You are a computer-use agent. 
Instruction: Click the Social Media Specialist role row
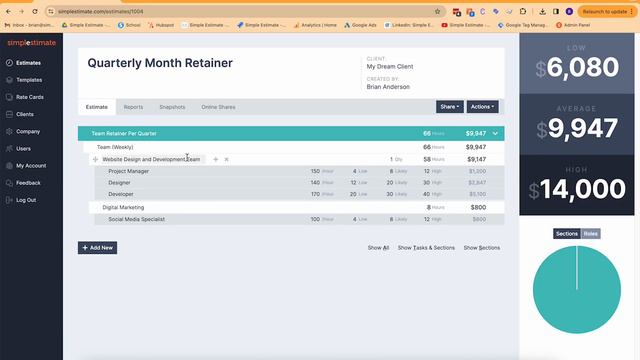(299, 219)
